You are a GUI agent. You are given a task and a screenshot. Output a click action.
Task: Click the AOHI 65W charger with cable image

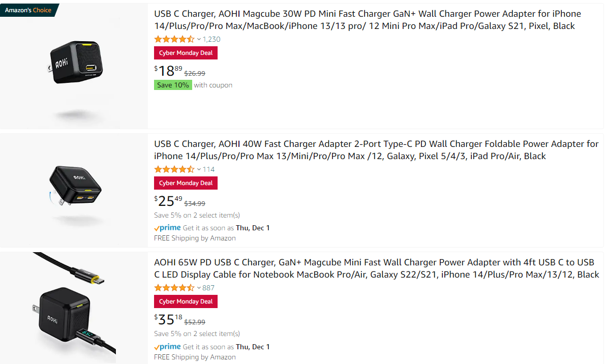pos(74,307)
